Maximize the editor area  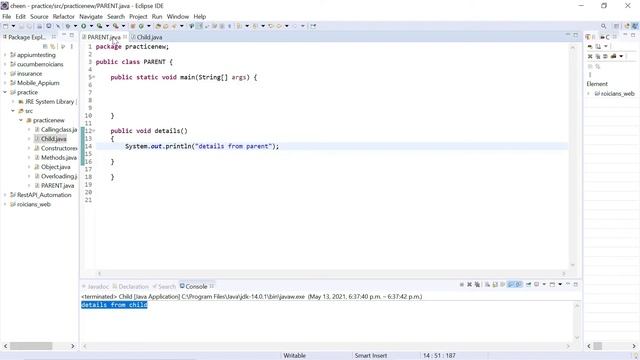pos(576,35)
